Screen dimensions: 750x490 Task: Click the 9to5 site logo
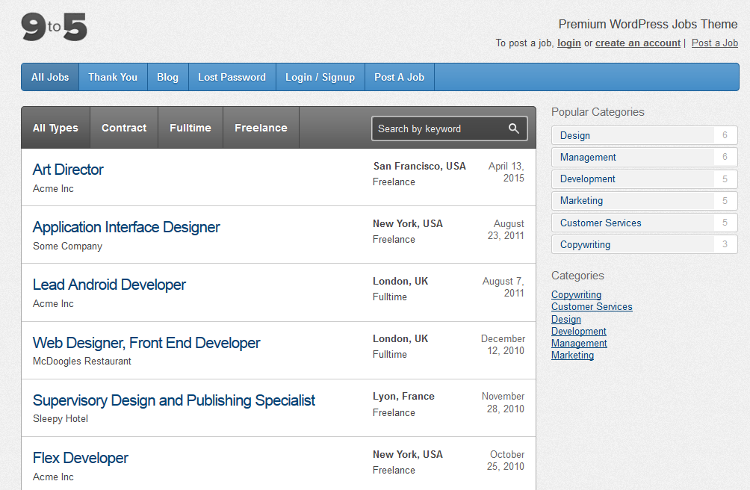[x=54, y=28]
